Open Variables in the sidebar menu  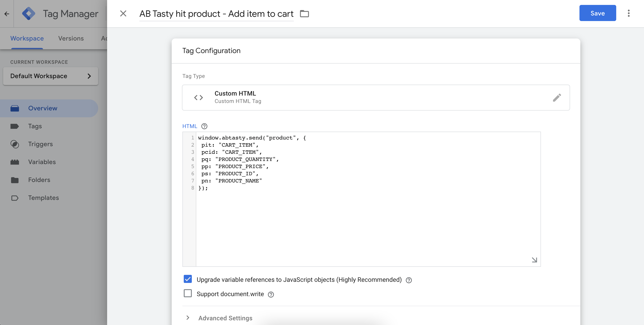[x=42, y=162]
